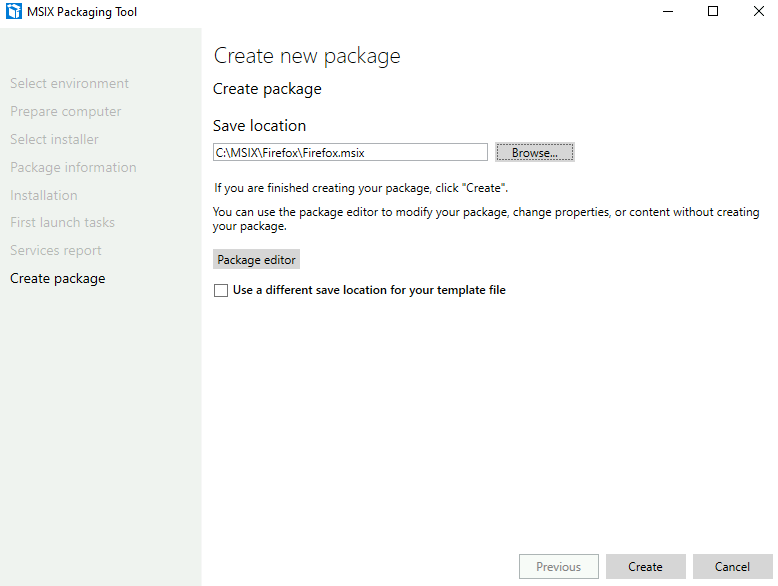Open the Installation step in sidebar

pos(44,195)
